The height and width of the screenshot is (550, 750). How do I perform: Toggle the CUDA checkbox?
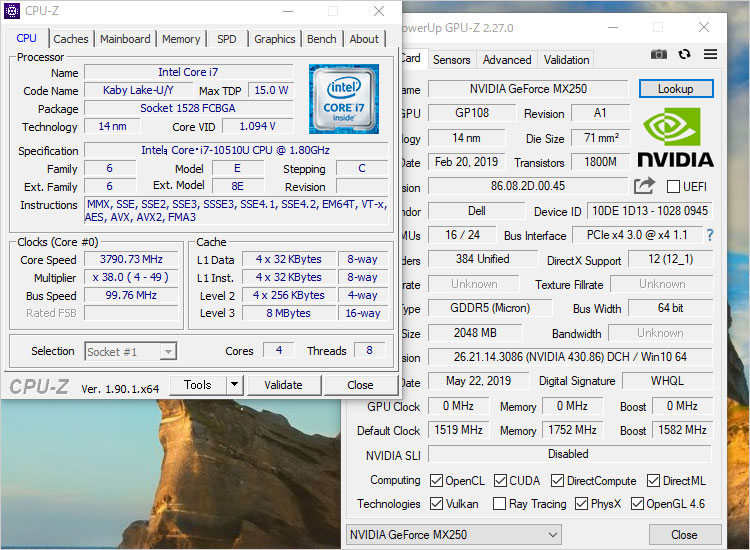pos(500,481)
